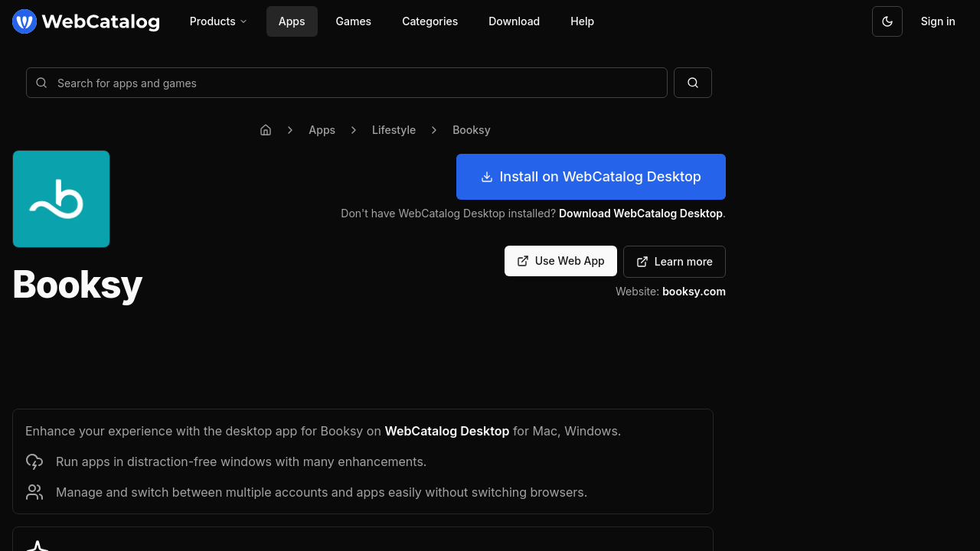Click Apps in the breadcrumb trail
The height and width of the screenshot is (551, 980).
click(x=322, y=130)
